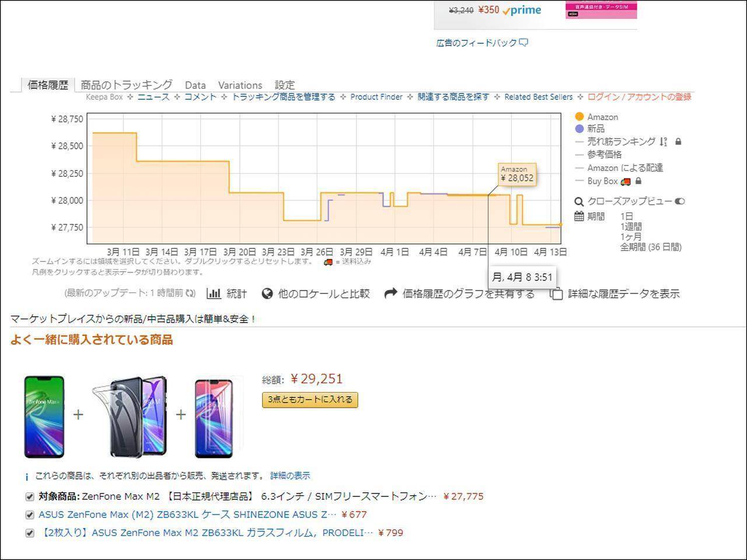Select the 1週間 period option
This screenshot has height=560, width=747.
pyautogui.click(x=631, y=226)
